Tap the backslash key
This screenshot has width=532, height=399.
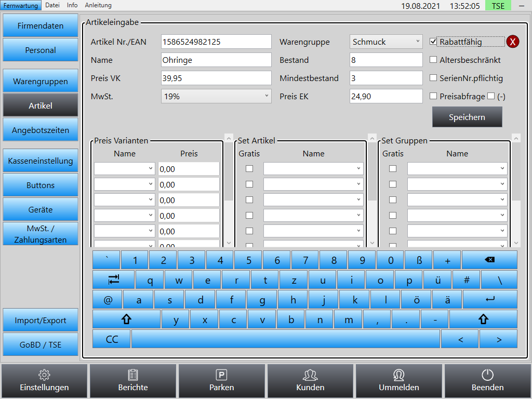click(x=499, y=280)
